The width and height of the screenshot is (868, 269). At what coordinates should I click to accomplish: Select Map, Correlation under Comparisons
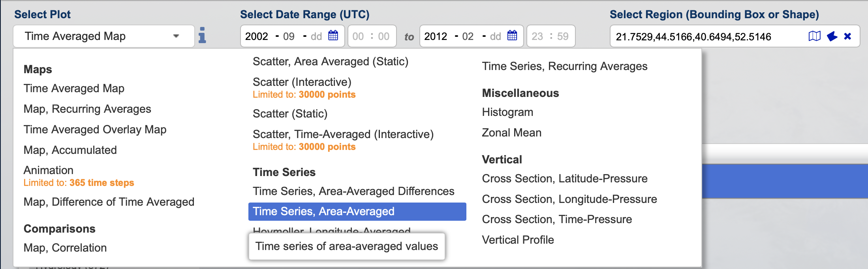click(x=65, y=248)
